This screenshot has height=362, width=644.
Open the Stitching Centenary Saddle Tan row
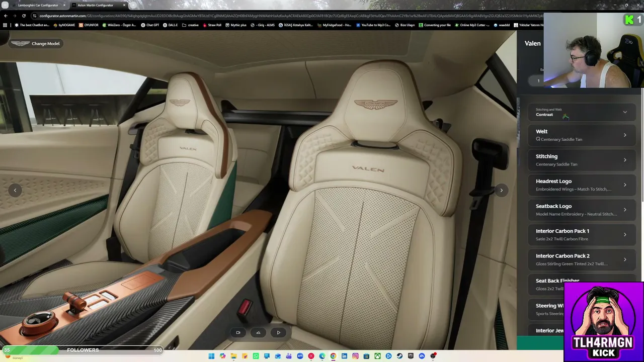point(582,160)
